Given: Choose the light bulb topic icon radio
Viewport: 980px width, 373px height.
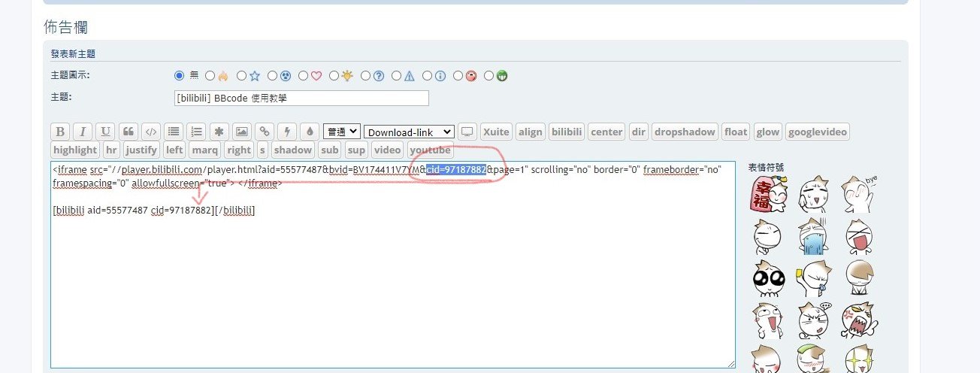Looking at the screenshot, I should [334, 75].
